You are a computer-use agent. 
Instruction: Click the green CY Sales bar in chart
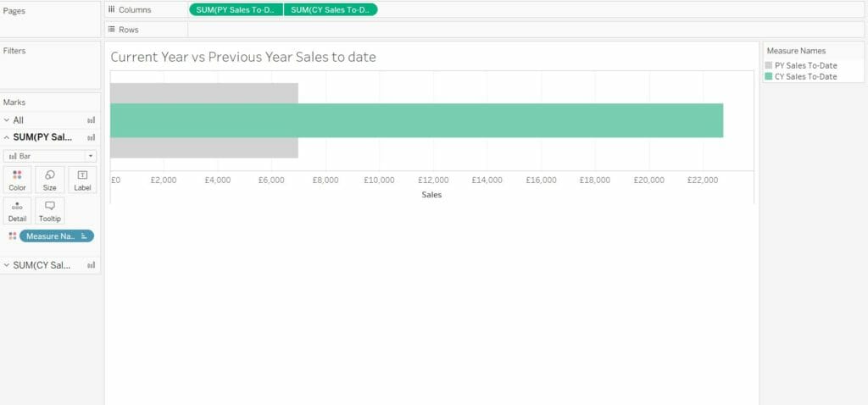(416, 120)
